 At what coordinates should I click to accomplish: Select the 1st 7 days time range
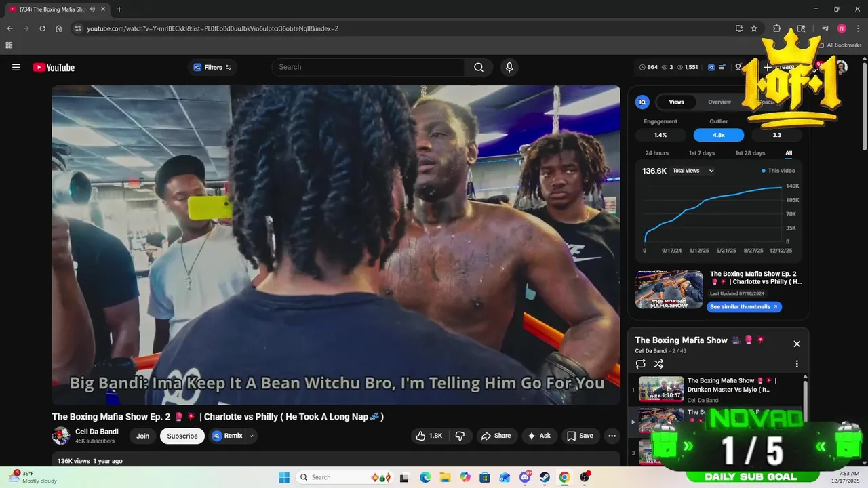pyautogui.click(x=702, y=153)
